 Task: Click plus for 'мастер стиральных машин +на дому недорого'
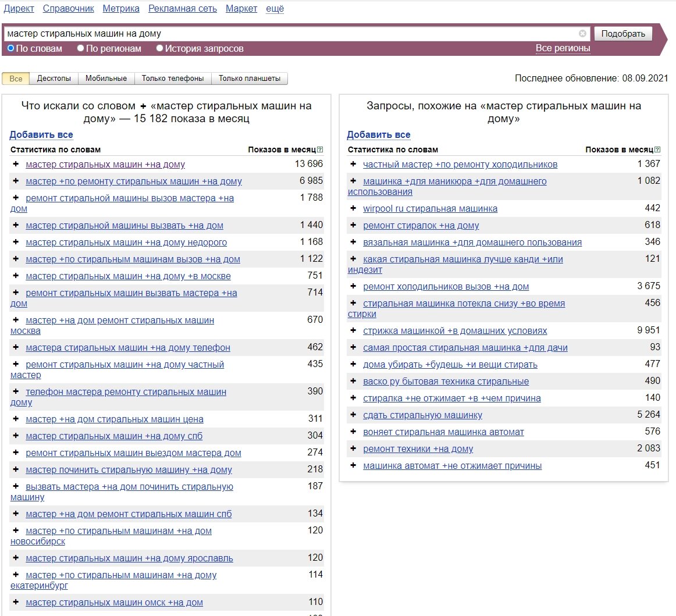click(x=16, y=242)
